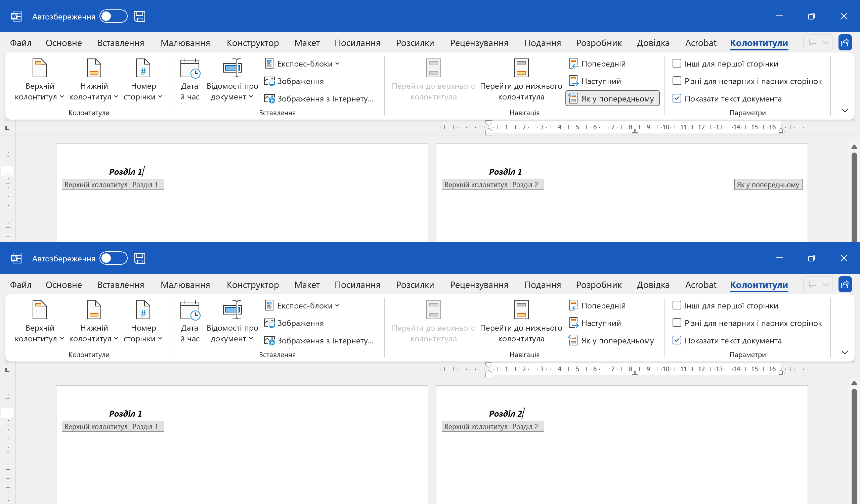Click Наступний navigation icon in lower window
Image resolution: width=860 pixels, height=504 pixels.
pyautogui.click(x=573, y=323)
